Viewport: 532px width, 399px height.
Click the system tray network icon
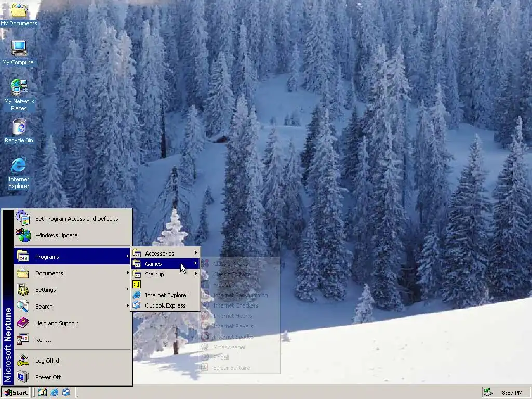tap(488, 392)
